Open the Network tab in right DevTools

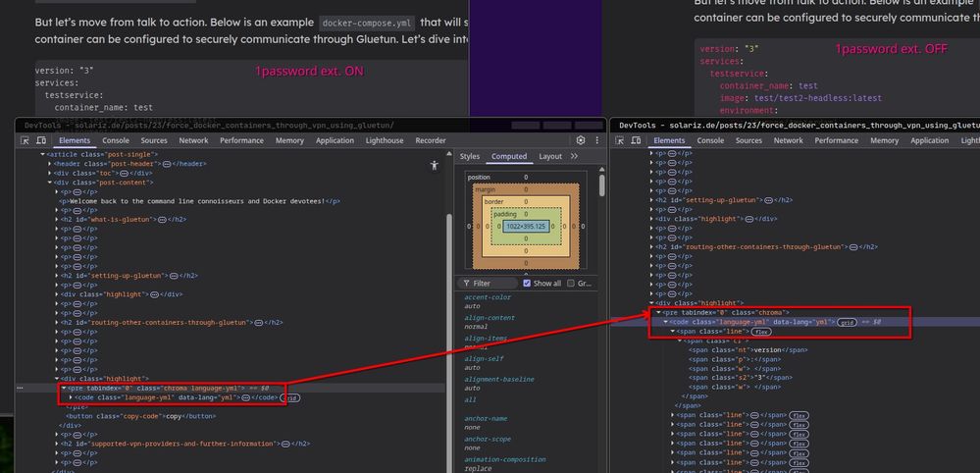[788, 140]
